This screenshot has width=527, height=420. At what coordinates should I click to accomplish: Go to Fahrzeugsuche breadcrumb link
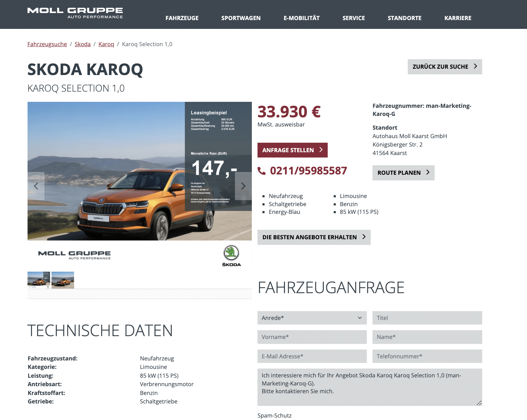tap(47, 44)
